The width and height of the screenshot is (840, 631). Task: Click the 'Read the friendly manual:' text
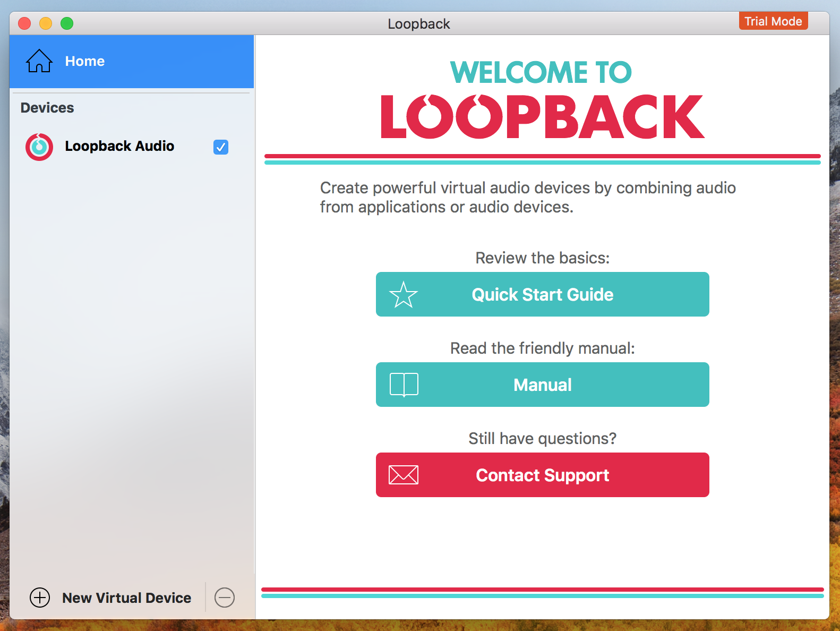pyautogui.click(x=543, y=348)
